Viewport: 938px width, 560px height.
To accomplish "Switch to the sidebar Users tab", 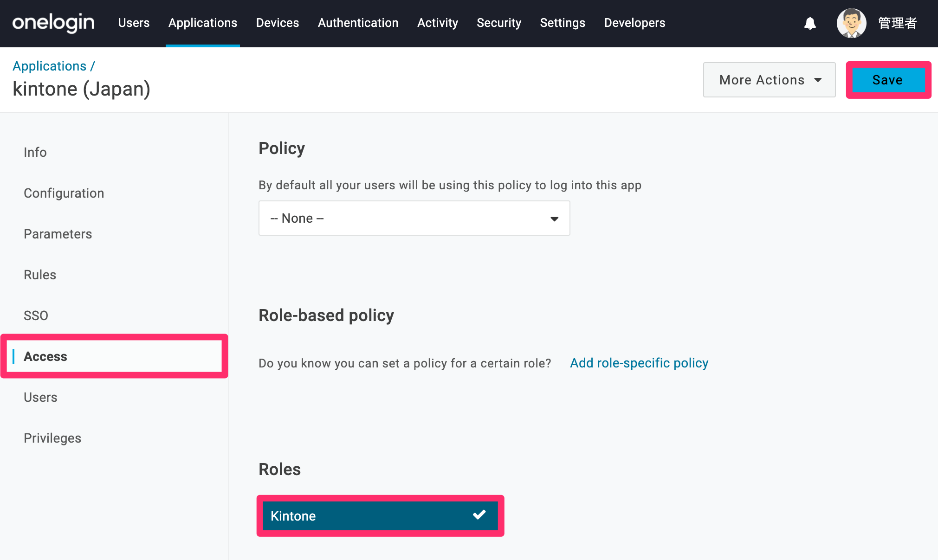I will [x=41, y=397].
